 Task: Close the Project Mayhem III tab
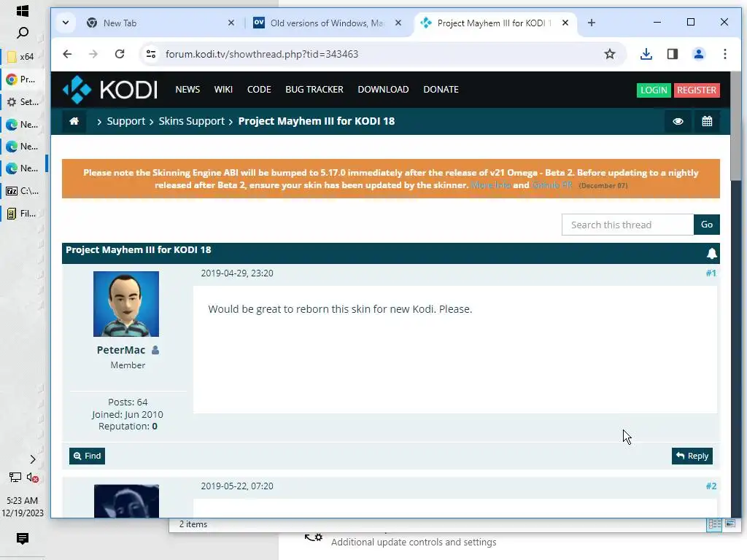point(565,23)
